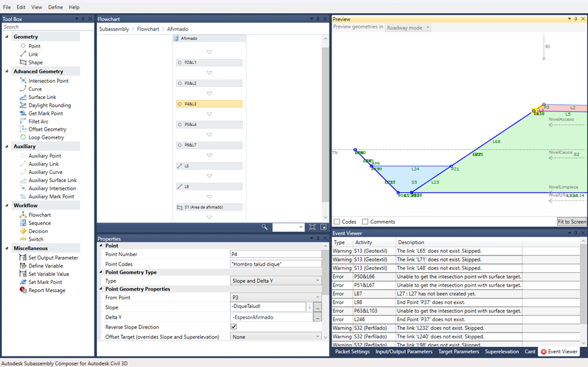Screen dimensions: 588x367
Task: Select the Shape geometry tool
Action: pos(35,62)
